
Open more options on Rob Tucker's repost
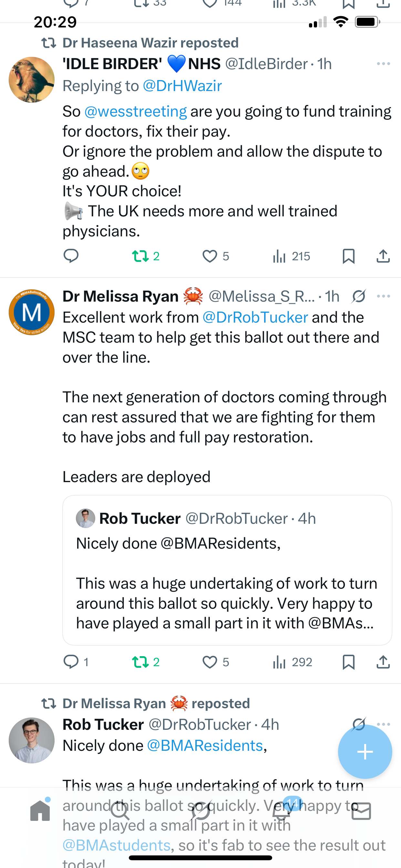click(384, 724)
